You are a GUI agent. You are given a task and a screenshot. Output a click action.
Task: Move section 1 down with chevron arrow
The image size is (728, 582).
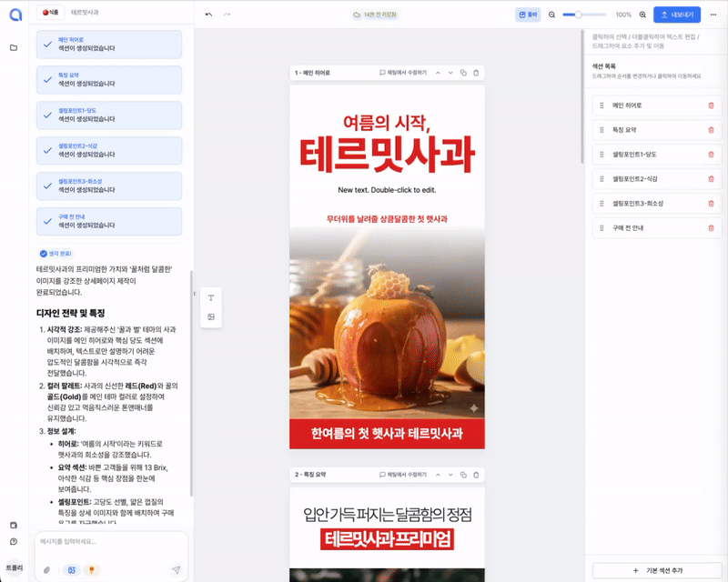point(450,72)
